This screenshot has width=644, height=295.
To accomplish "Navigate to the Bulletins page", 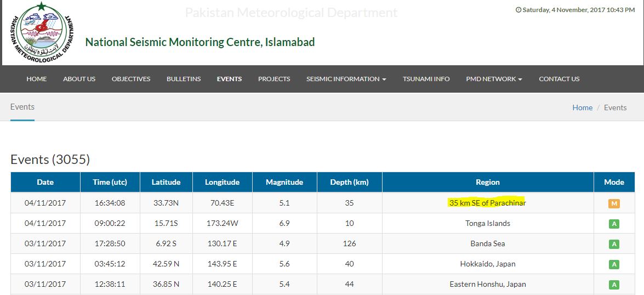I will pyautogui.click(x=184, y=79).
